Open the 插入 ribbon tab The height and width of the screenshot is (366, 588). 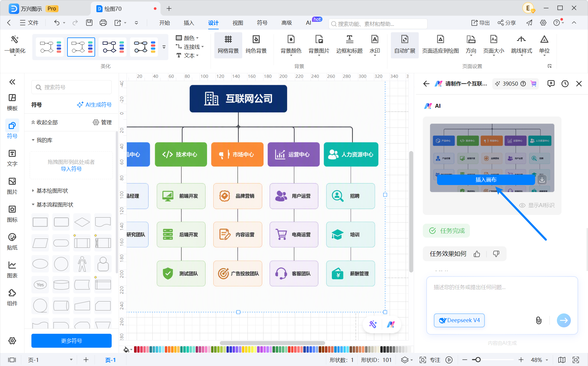(189, 23)
